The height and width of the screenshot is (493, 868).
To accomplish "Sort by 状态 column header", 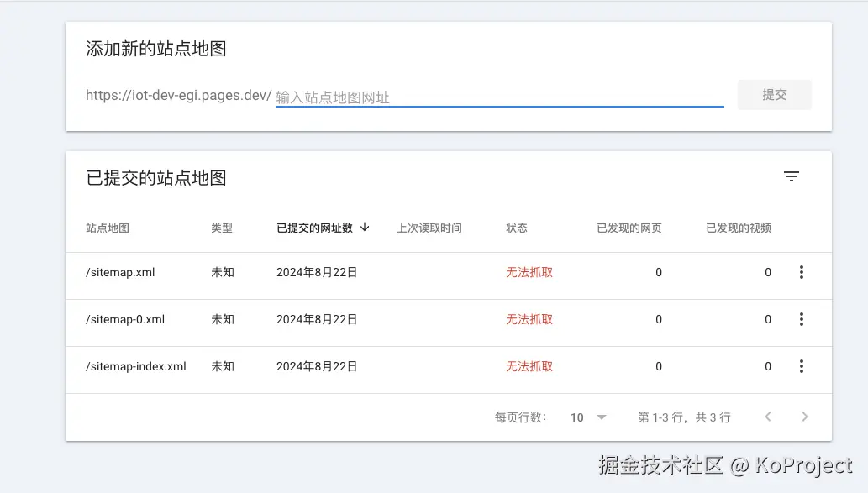I will (x=517, y=228).
